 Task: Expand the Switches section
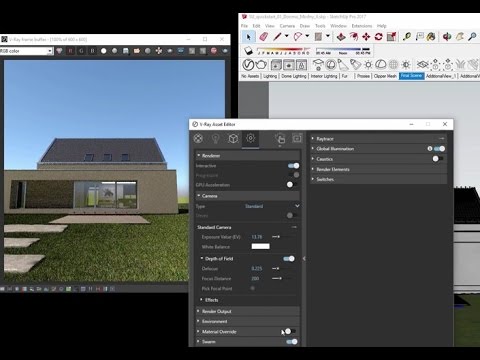[378, 179]
